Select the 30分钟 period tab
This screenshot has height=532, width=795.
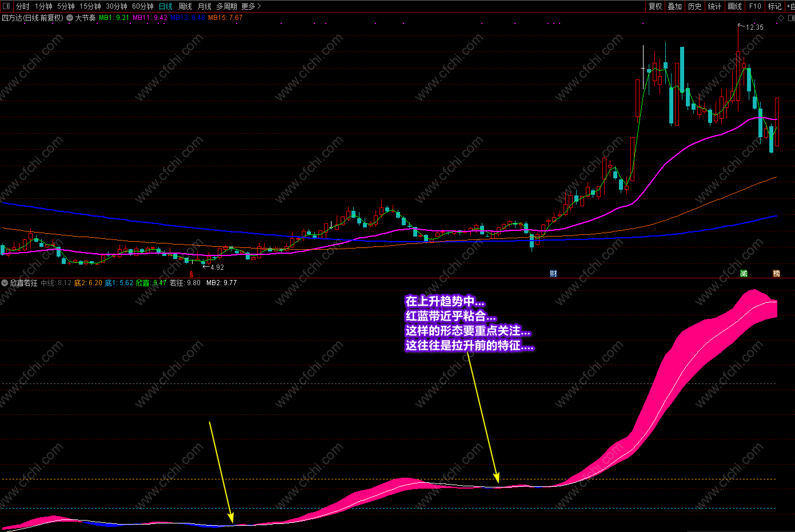pos(117,6)
